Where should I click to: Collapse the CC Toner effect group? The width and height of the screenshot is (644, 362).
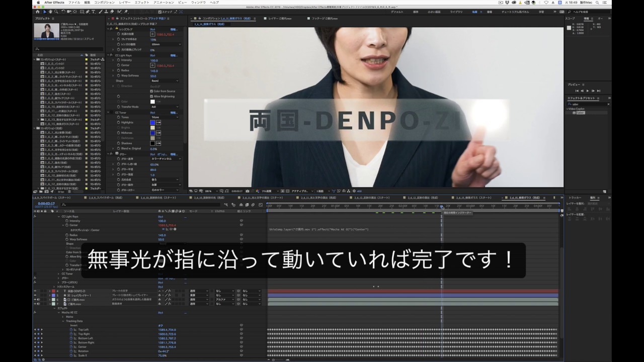point(108,113)
